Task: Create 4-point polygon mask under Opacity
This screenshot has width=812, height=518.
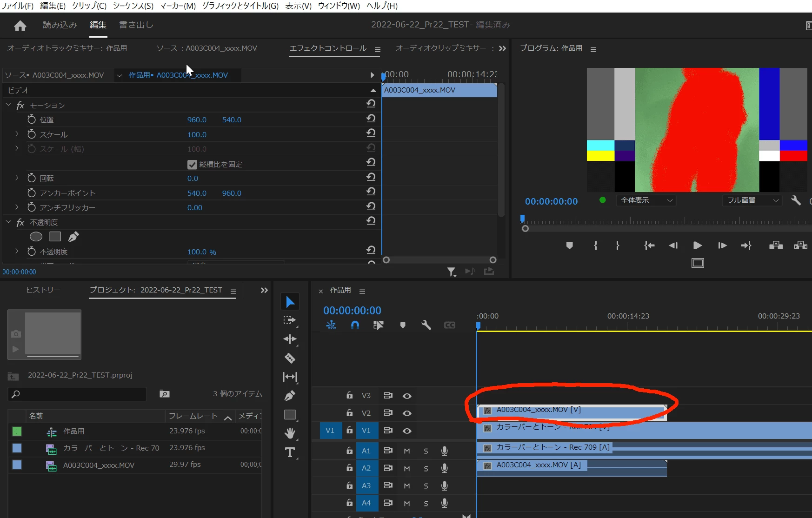Action: tap(55, 237)
